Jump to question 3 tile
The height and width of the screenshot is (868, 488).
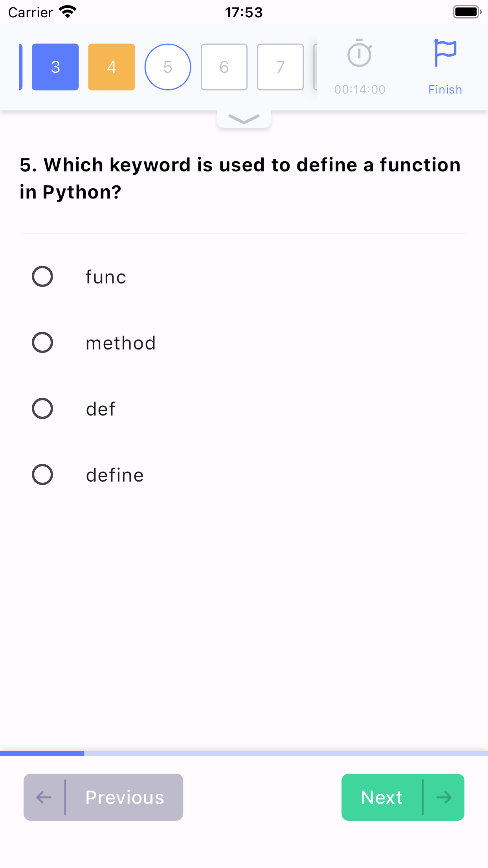[55, 67]
